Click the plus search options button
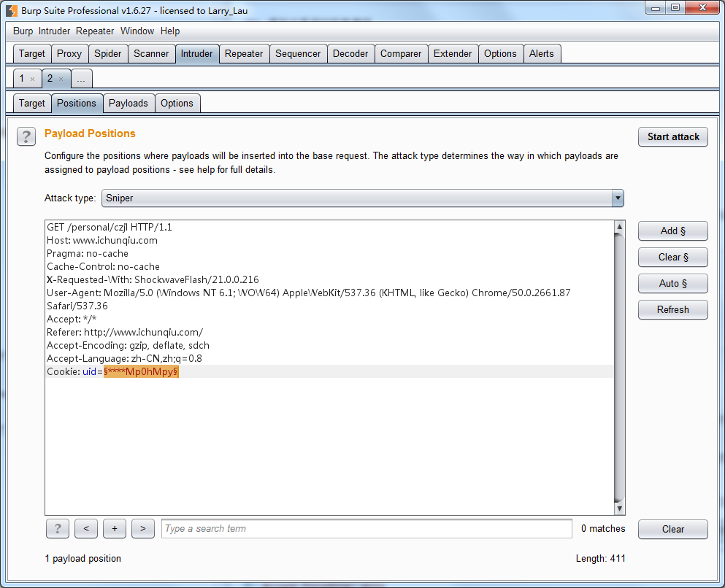 (115, 529)
